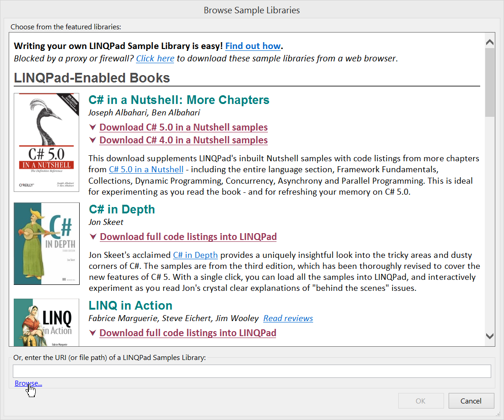
Task: Open 'Read reviews' for LINQ in Action
Action: [x=288, y=318]
